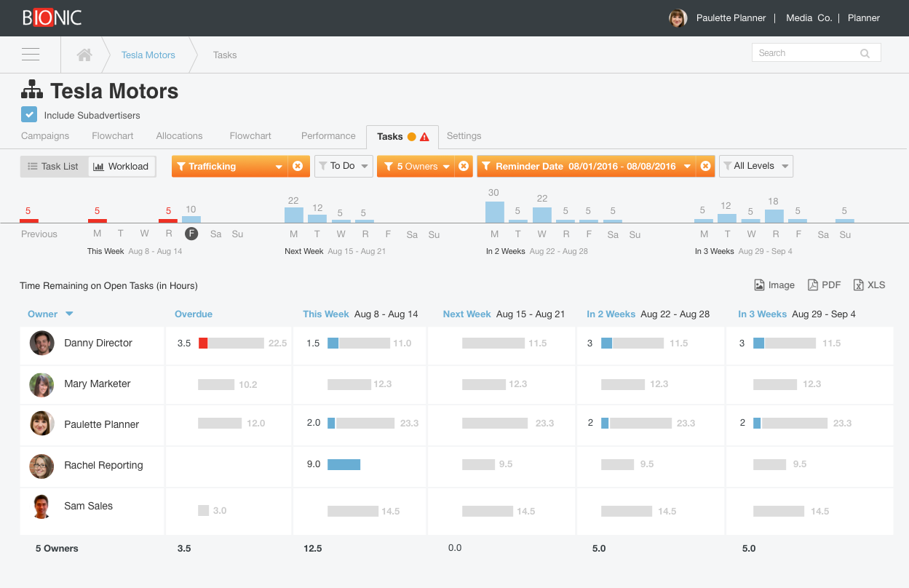Click the 5 Owners total row label

(x=57, y=548)
